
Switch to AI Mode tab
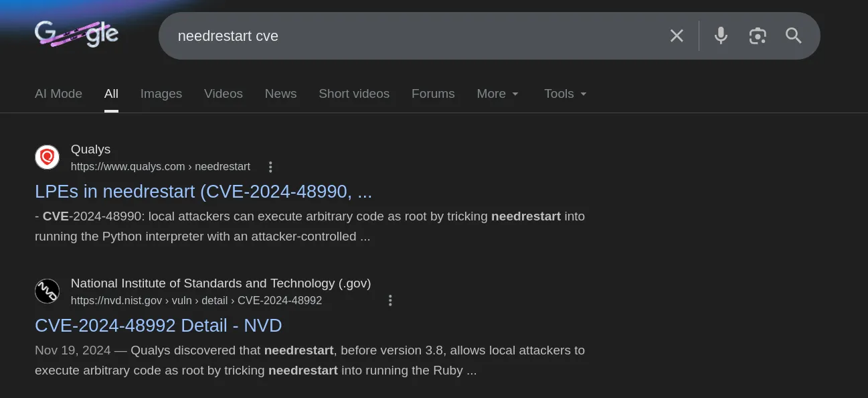click(58, 94)
